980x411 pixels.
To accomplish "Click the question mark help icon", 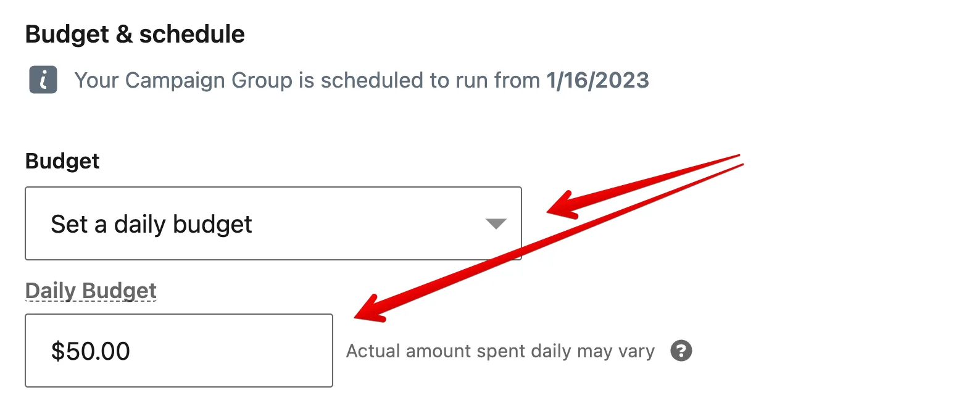I will 681,351.
